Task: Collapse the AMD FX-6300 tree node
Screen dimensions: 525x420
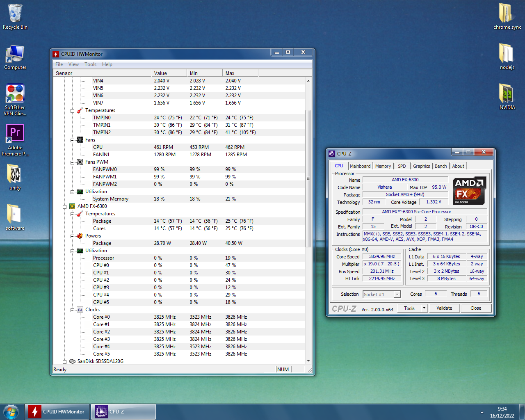Action: tap(64, 207)
